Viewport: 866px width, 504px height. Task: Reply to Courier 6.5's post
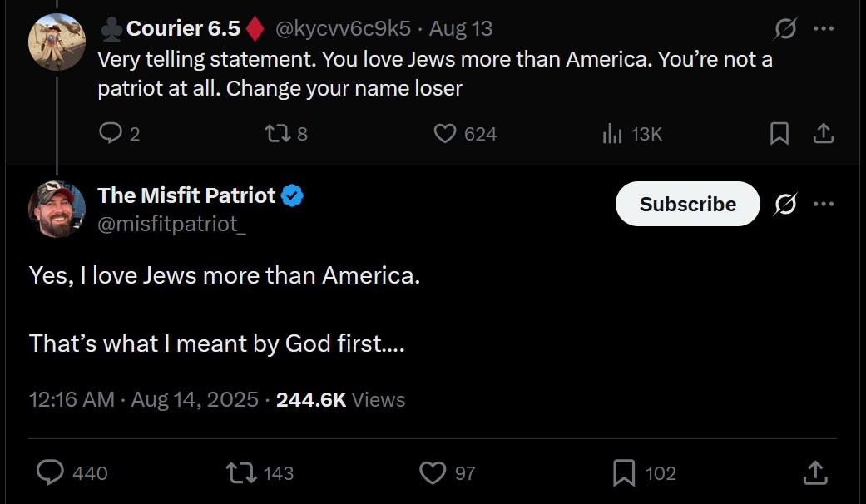pyautogui.click(x=111, y=133)
